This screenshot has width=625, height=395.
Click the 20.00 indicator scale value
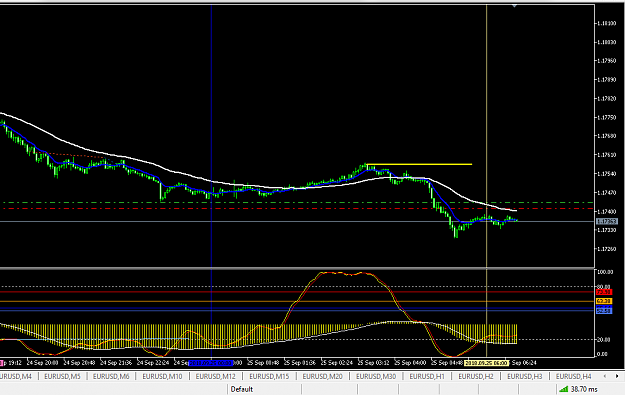point(603,340)
